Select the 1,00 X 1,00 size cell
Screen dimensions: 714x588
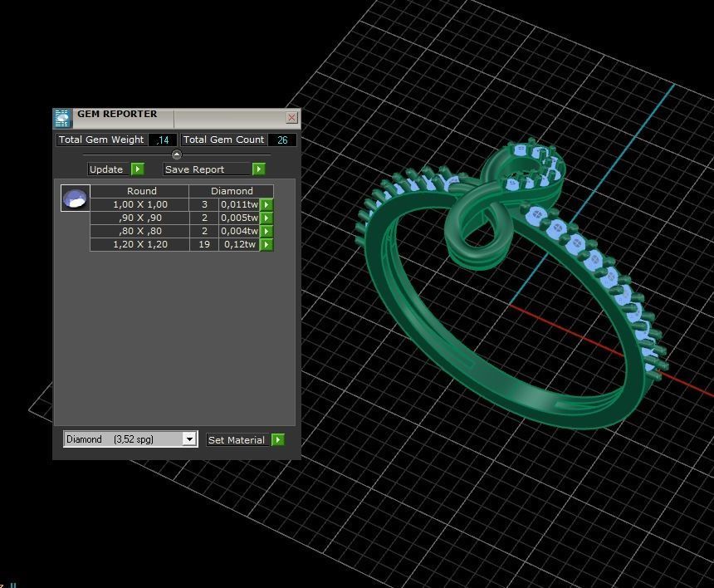click(139, 205)
